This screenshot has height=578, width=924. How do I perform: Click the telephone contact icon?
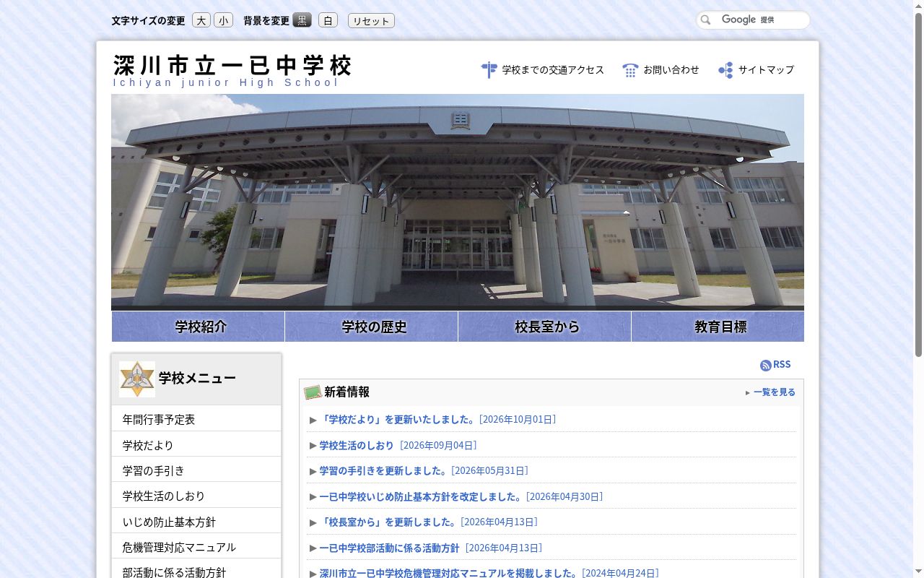click(x=630, y=70)
